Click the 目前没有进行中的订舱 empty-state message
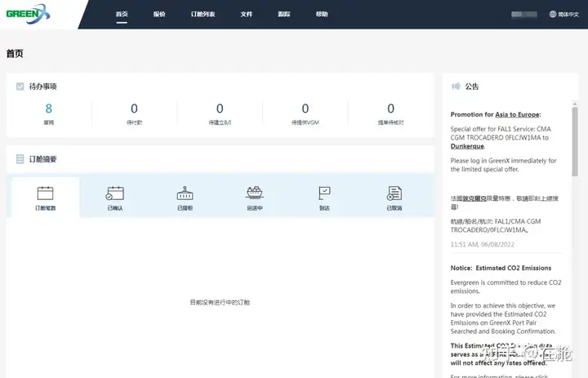 pyautogui.click(x=220, y=302)
